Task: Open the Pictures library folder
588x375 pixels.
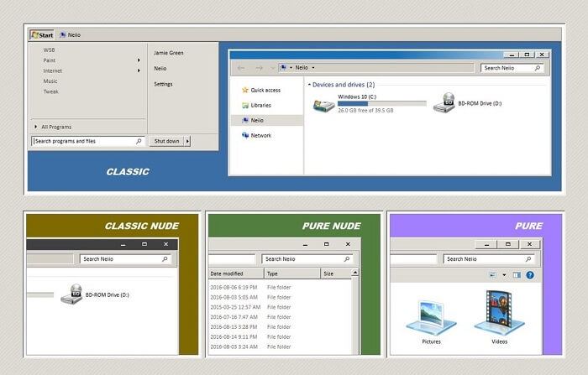Action: (431, 322)
